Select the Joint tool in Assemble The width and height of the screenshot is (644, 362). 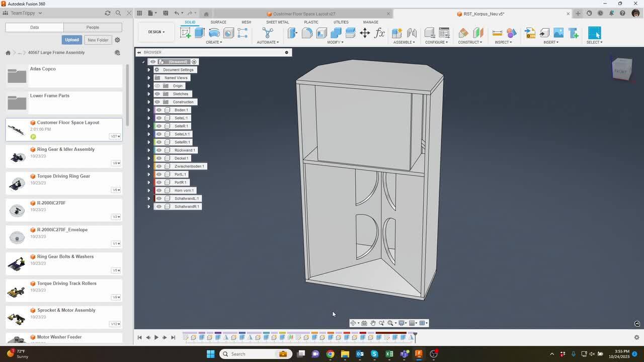[x=412, y=33]
